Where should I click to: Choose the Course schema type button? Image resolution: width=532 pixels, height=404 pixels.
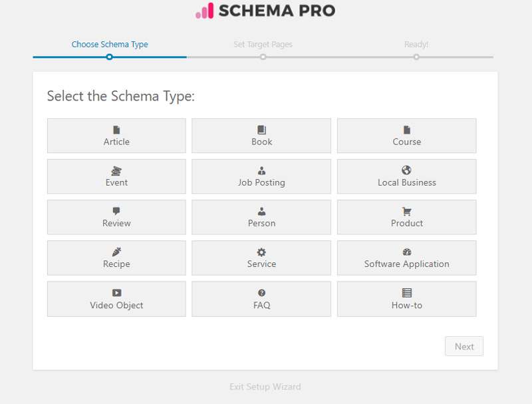(406, 136)
